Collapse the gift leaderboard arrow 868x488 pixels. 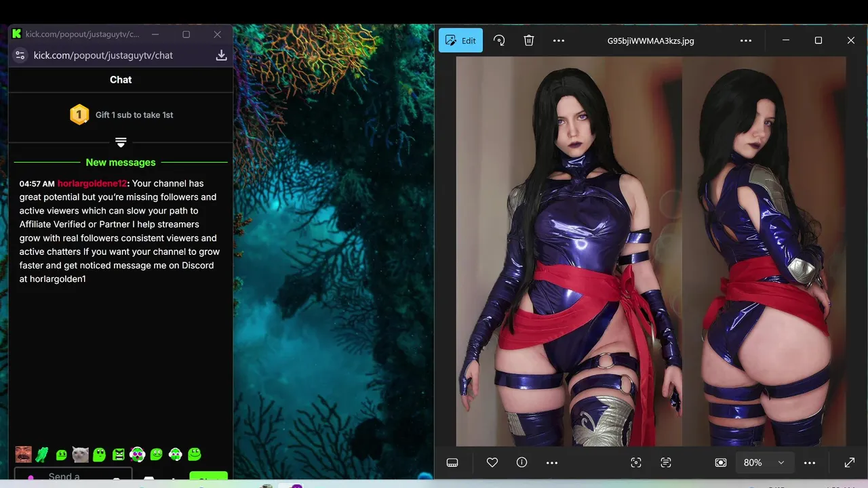pyautogui.click(x=121, y=142)
